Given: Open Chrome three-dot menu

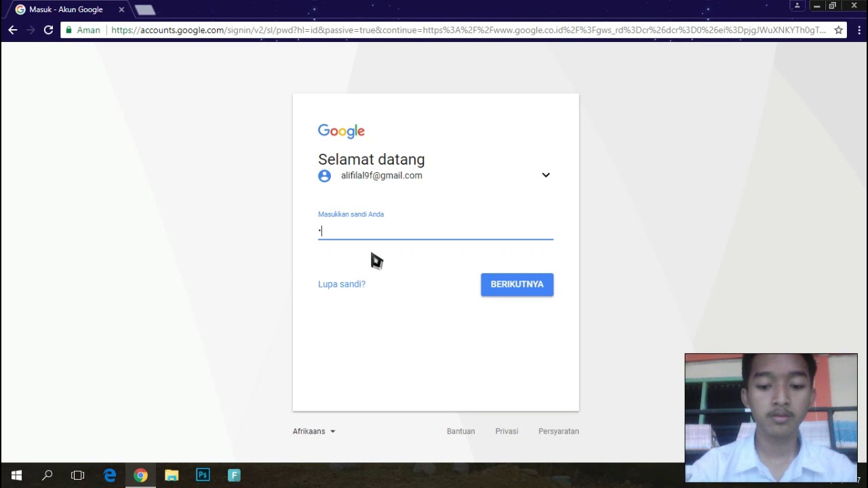Looking at the screenshot, I should 859,30.
